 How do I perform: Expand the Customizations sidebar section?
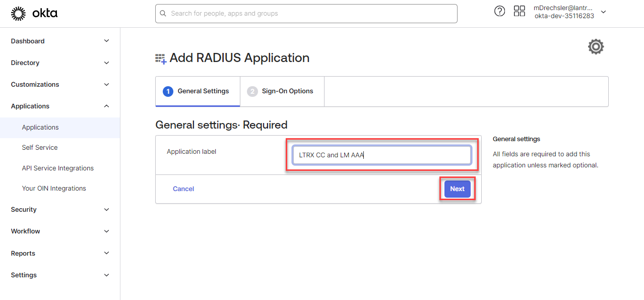point(60,85)
